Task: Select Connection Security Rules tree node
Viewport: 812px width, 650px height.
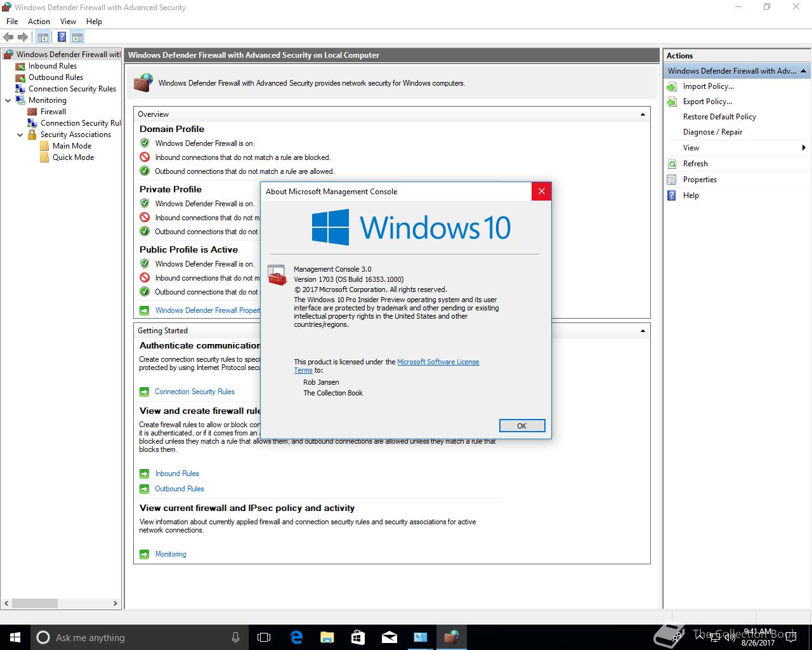Action: click(72, 89)
